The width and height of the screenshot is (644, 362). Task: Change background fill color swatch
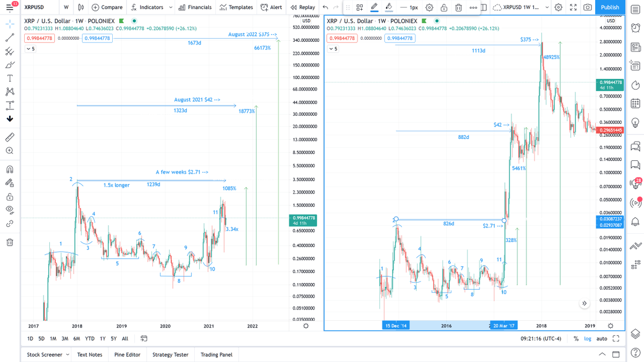(389, 8)
